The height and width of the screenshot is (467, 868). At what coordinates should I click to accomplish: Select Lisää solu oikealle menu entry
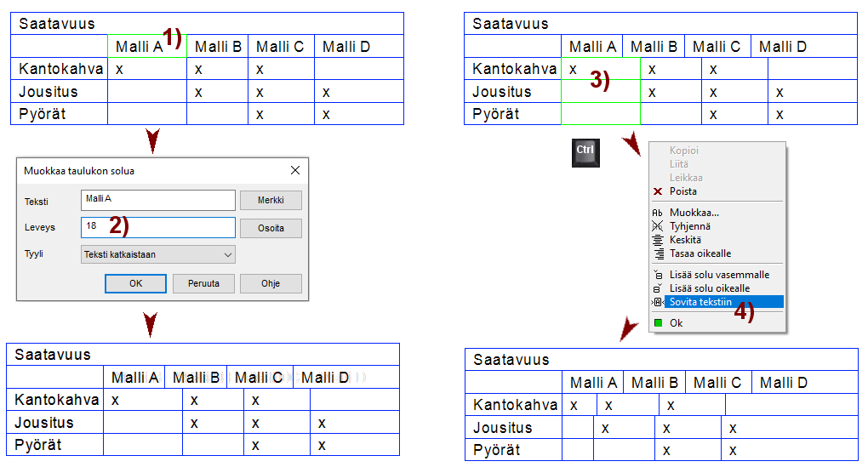click(709, 288)
